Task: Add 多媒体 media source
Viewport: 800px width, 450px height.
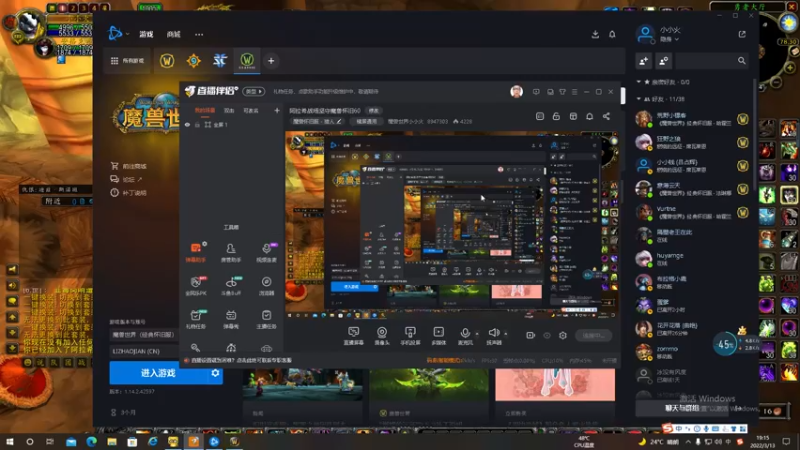Action: 439,336
